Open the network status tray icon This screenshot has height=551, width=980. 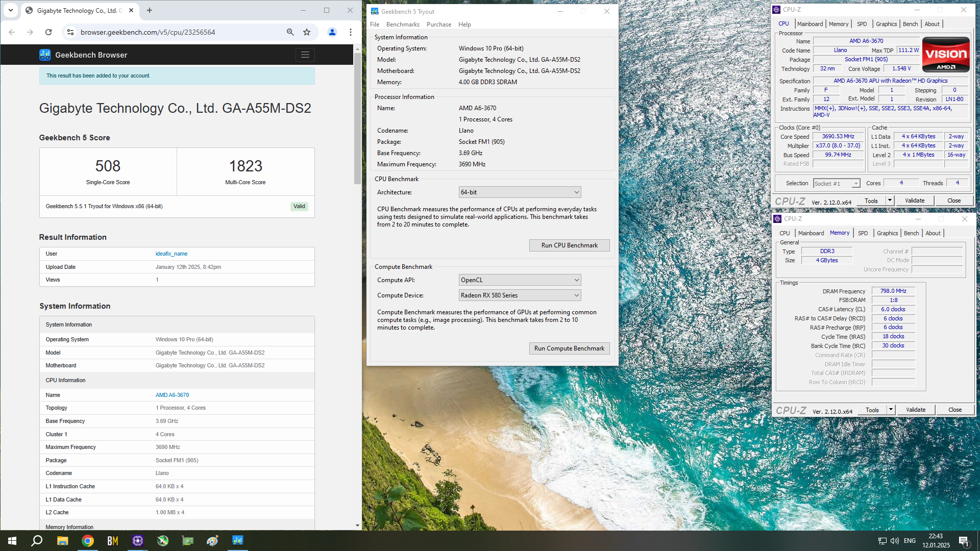pyautogui.click(x=882, y=541)
